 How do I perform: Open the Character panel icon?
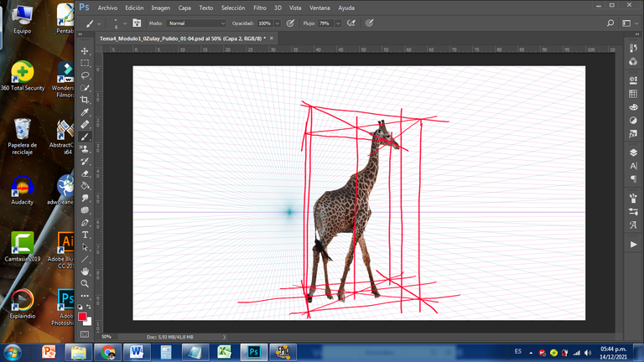[x=633, y=166]
